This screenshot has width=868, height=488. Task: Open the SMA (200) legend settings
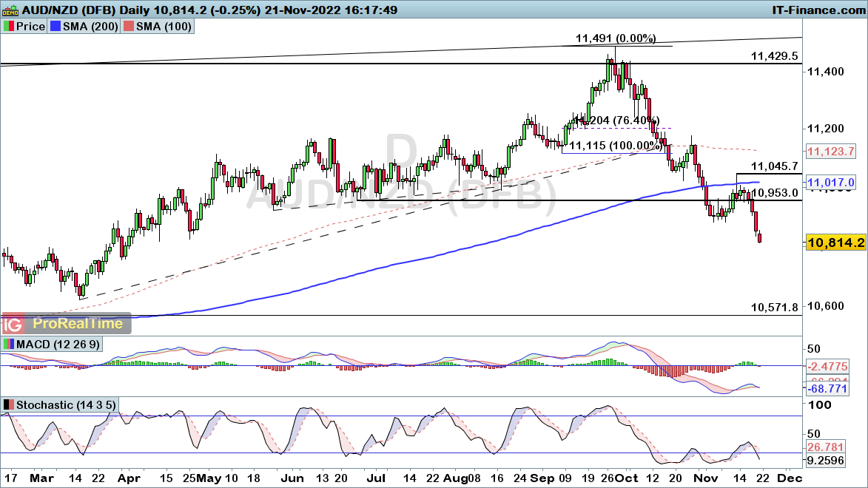pos(90,27)
